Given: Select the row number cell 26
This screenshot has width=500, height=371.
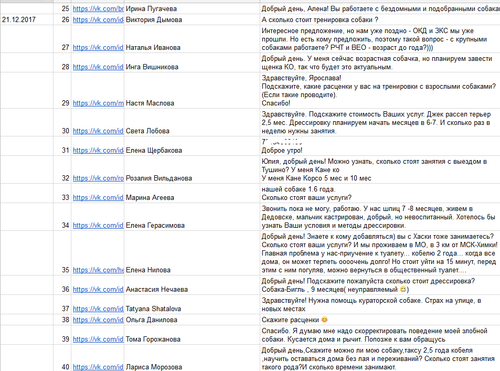Looking at the screenshot, I should coord(62,19).
